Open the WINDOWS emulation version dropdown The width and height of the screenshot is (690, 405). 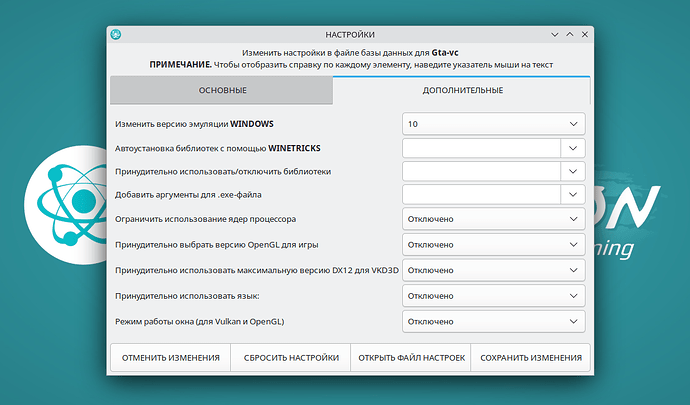tap(493, 124)
